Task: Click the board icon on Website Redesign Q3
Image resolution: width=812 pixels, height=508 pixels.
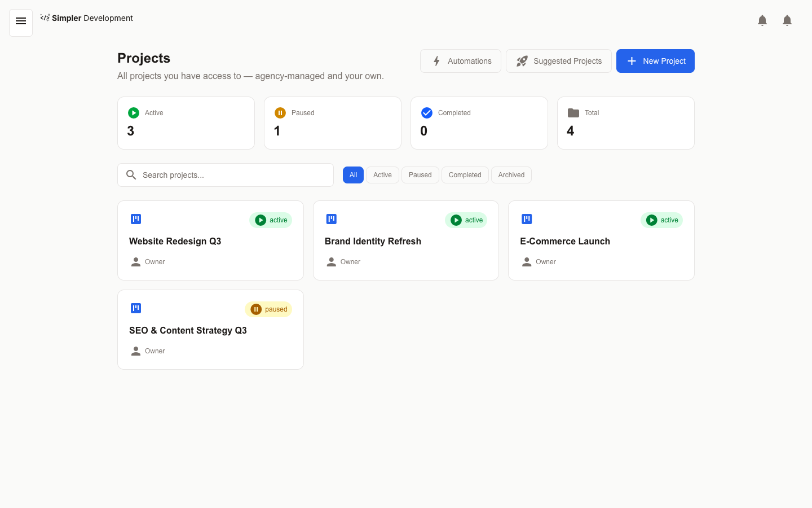Action: click(136, 219)
